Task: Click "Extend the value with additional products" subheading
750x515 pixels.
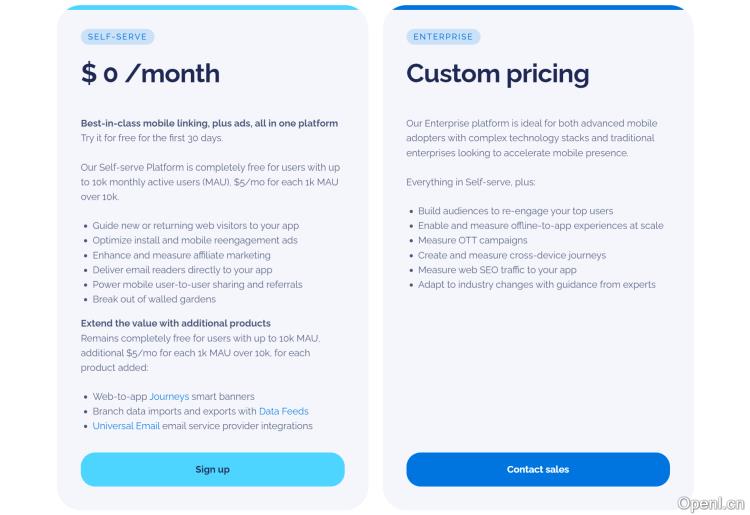Action: (176, 323)
